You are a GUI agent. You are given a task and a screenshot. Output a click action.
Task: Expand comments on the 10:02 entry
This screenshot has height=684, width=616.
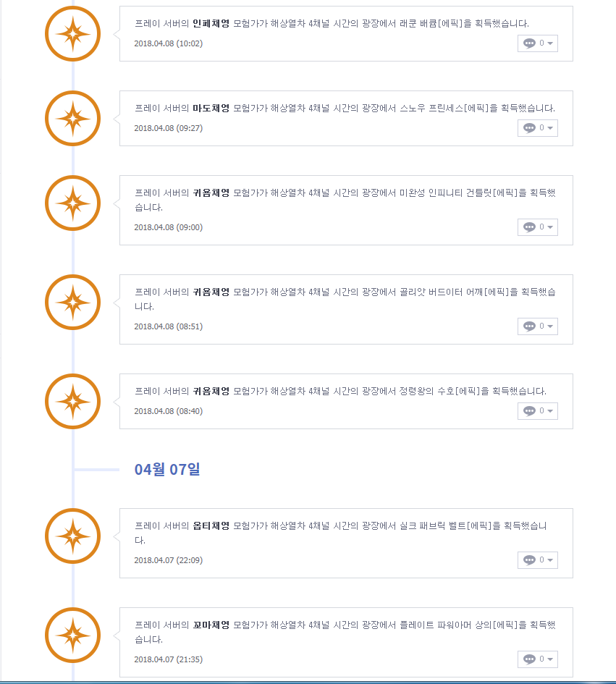538,43
